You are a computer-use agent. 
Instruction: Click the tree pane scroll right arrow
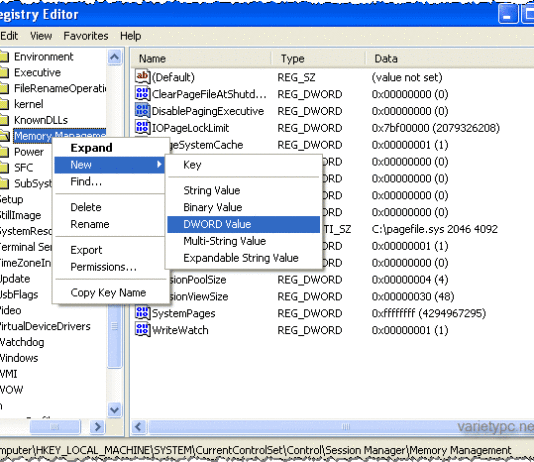[x=97, y=427]
